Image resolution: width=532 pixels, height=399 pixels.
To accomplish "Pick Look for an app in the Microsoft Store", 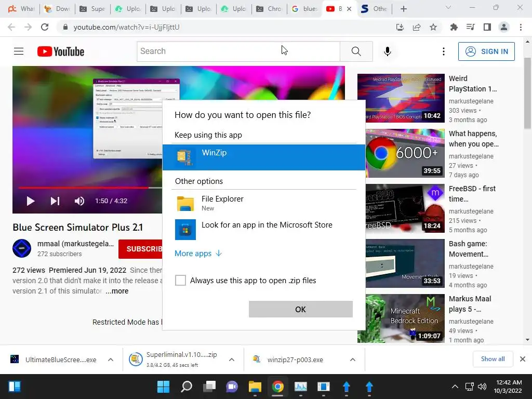I will pyautogui.click(x=264, y=229).
